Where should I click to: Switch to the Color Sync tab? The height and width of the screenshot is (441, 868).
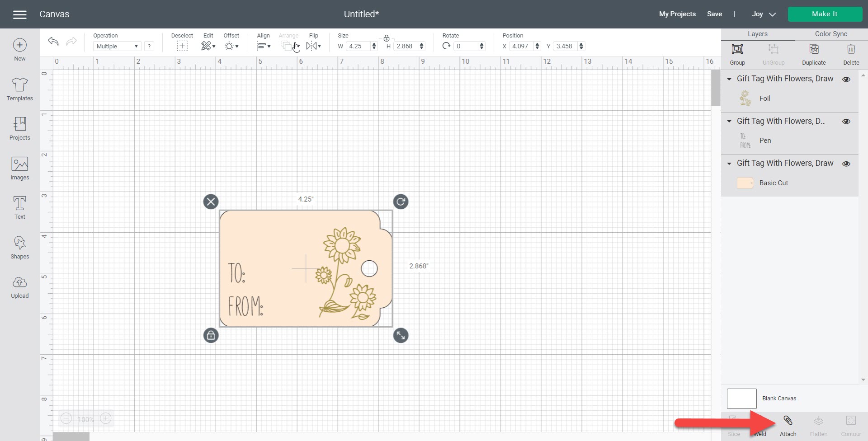[831, 34]
